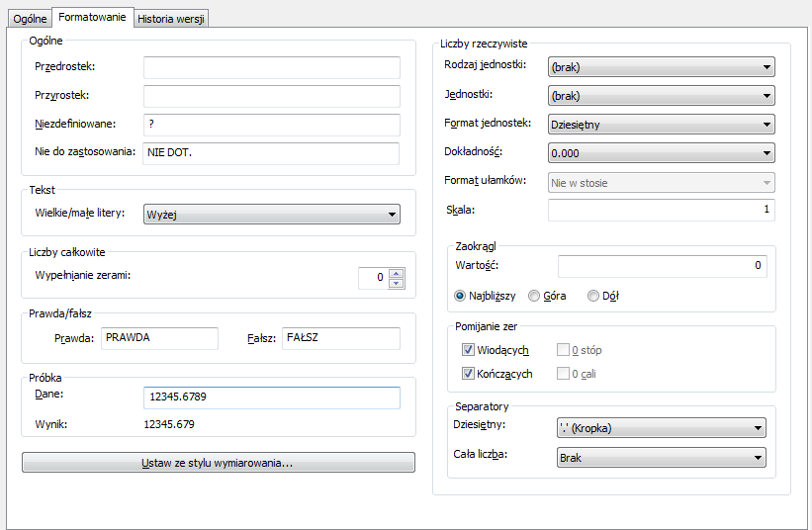The width and height of the screenshot is (812, 530).
Task: Decrease Wypełnianie zerami with down arrow
Action: (x=397, y=283)
